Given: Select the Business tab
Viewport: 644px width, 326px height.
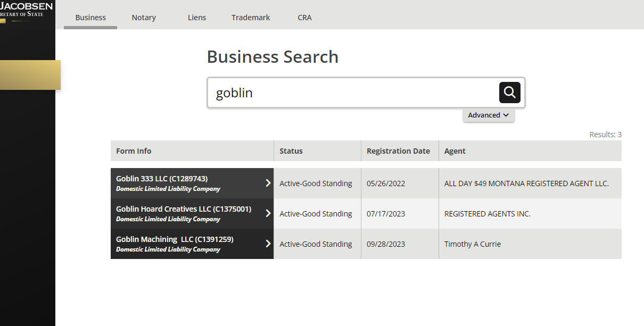Looking at the screenshot, I should [x=90, y=18].
